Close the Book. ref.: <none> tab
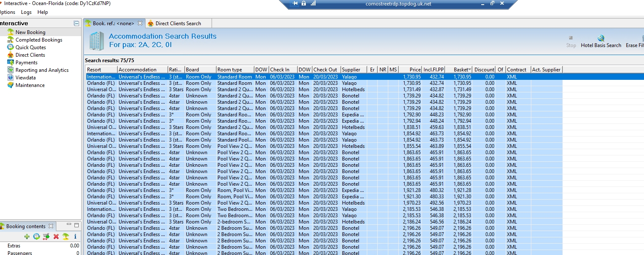The height and width of the screenshot is (255, 644). coord(140,24)
